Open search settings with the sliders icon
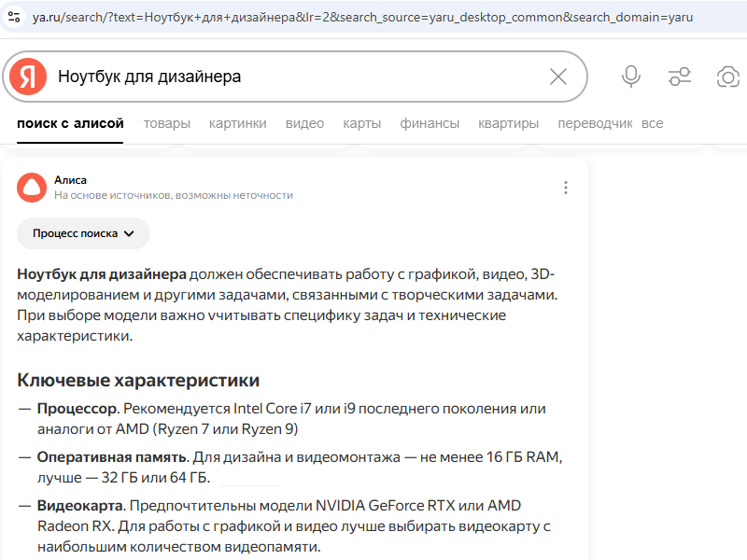The height and width of the screenshot is (560, 747). (680, 77)
